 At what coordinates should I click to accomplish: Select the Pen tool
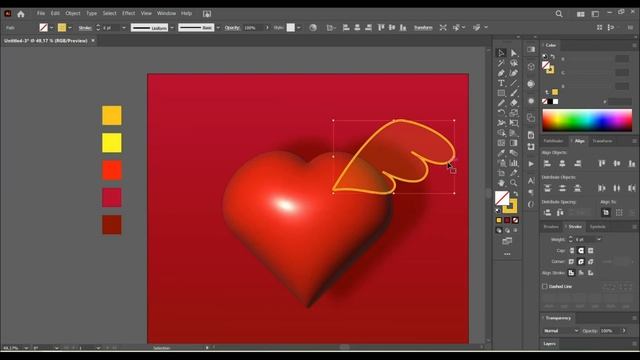coord(501,73)
